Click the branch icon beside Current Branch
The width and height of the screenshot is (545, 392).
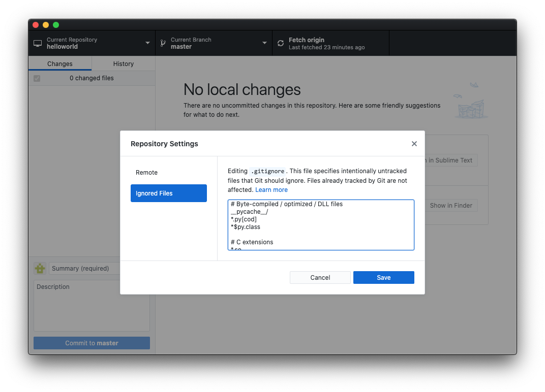[163, 43]
